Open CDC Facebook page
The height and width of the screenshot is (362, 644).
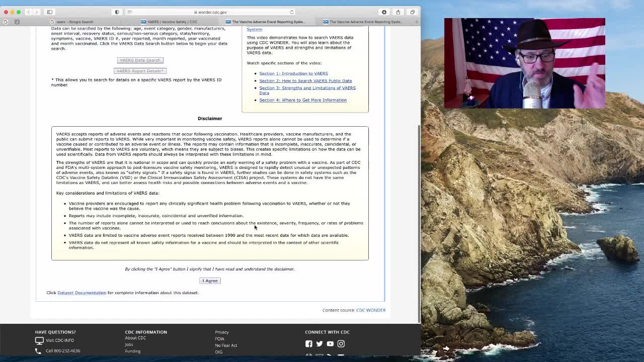(309, 344)
